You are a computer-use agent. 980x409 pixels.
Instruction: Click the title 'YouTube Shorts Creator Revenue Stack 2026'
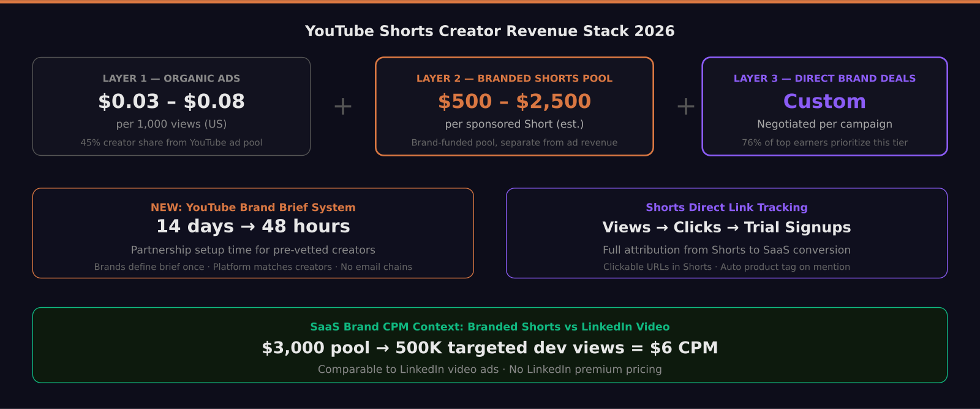tap(490, 31)
